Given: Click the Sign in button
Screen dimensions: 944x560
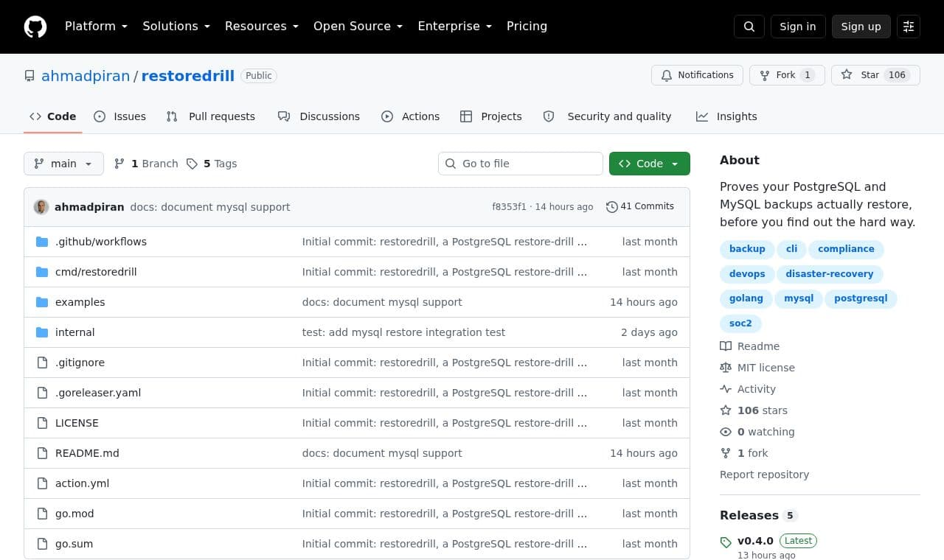Looking at the screenshot, I should click(x=798, y=27).
